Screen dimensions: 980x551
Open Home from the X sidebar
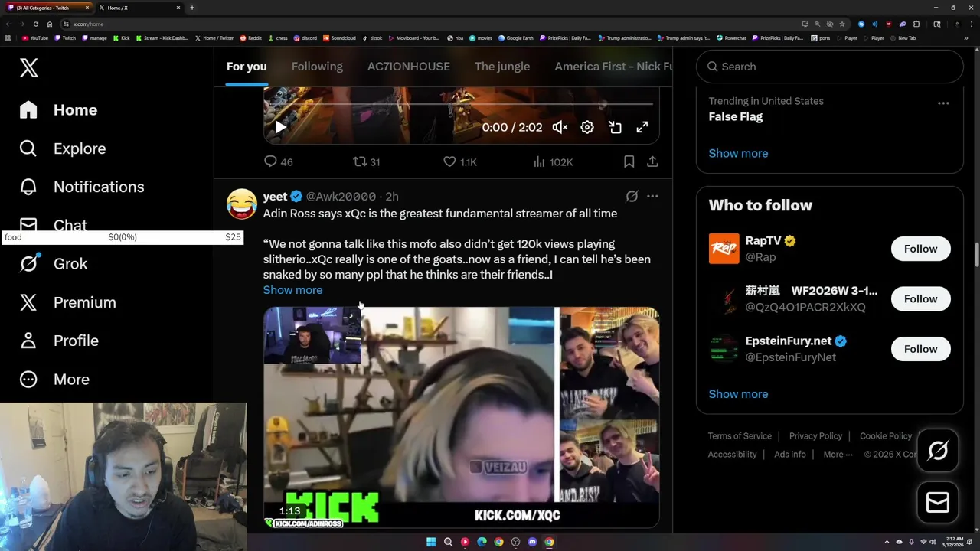point(59,110)
